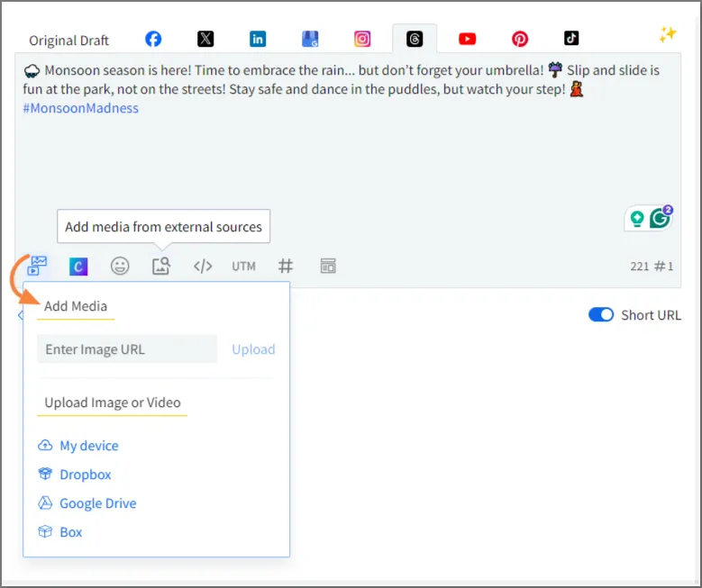Open the Original Draft tab
Screen dimensions: 702x588
(69, 41)
